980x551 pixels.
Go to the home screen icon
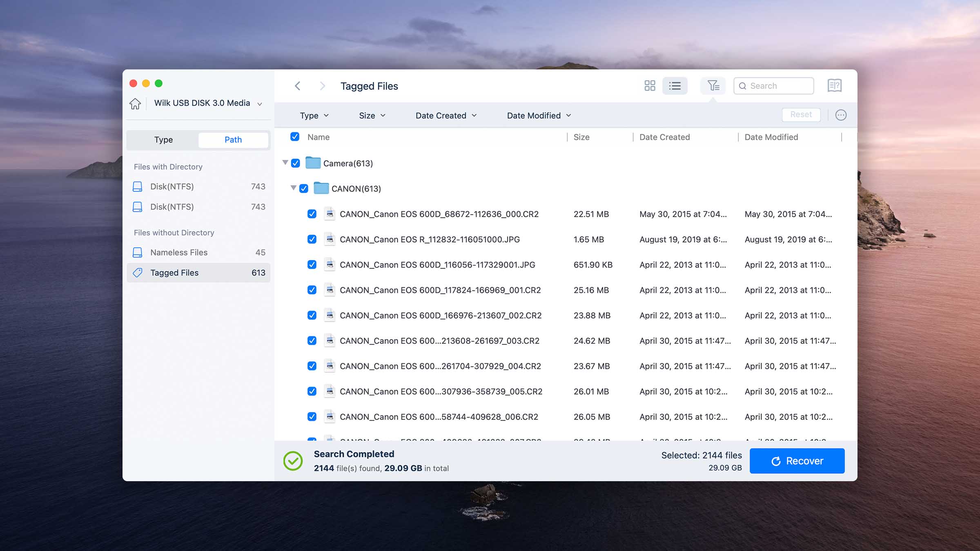tap(135, 104)
